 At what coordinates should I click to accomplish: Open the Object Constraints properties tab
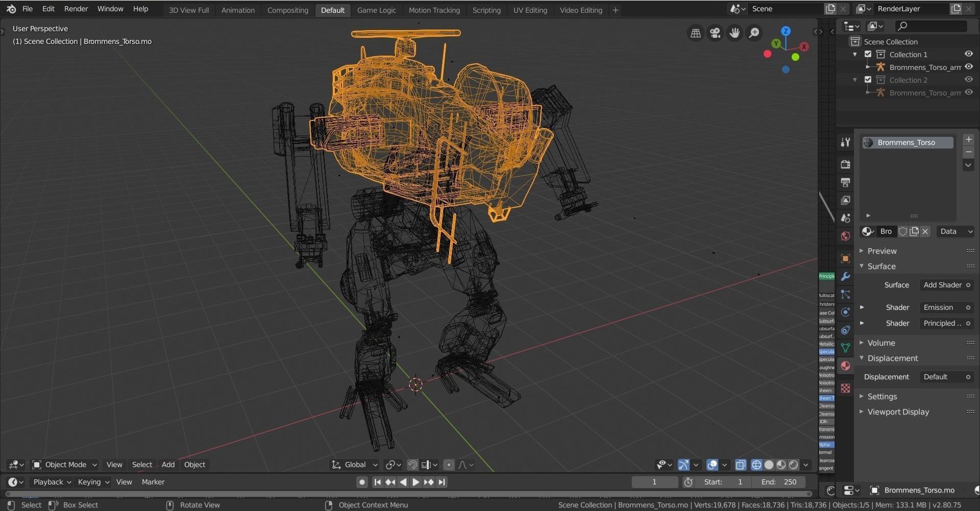pos(845,330)
